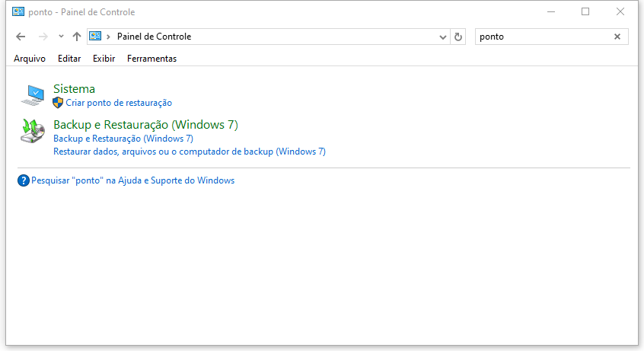Go up one level with up arrow
Screen dimensions: 644x351
(76, 37)
